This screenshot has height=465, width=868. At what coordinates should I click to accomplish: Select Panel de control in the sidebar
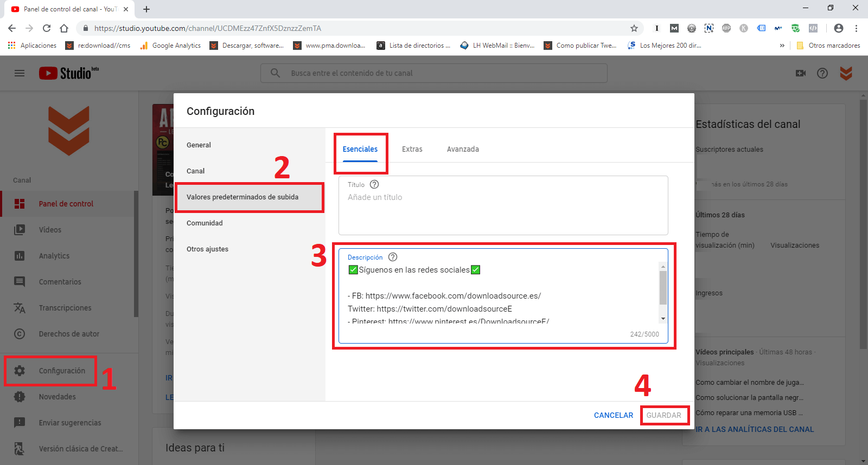pyautogui.click(x=67, y=204)
